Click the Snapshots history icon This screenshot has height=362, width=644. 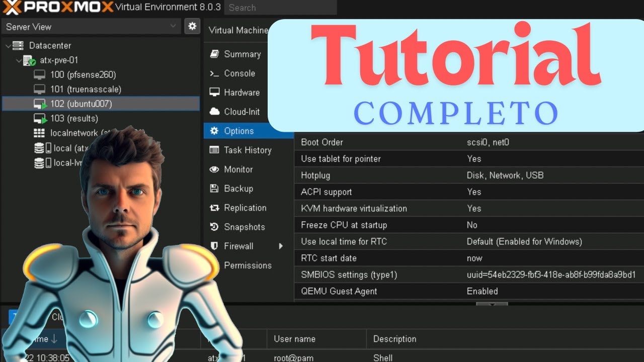tap(214, 227)
